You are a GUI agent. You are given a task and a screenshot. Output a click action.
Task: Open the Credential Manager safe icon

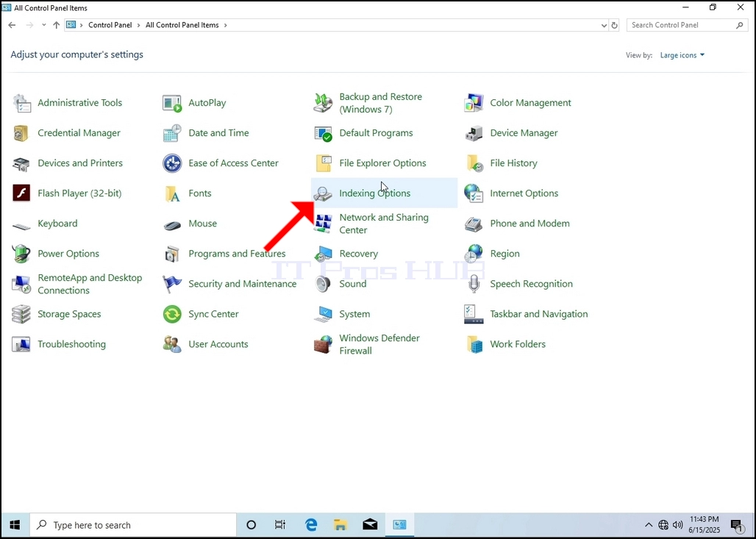(x=21, y=133)
